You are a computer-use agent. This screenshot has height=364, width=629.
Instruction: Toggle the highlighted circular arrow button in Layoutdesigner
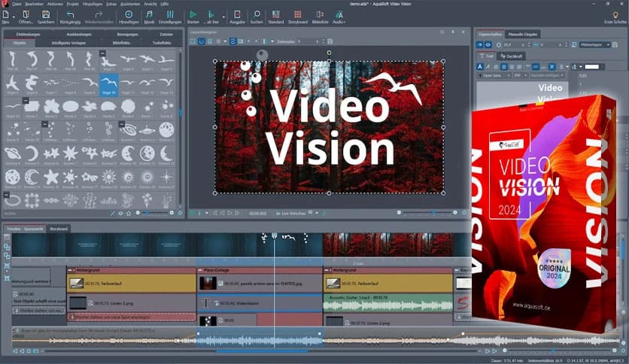pyautogui.click(x=202, y=41)
